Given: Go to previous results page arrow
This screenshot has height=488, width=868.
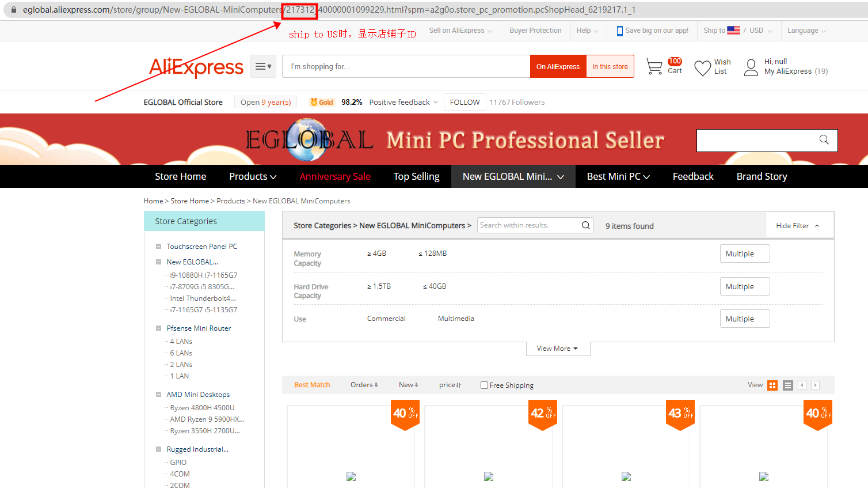Looking at the screenshot, I should tap(802, 385).
